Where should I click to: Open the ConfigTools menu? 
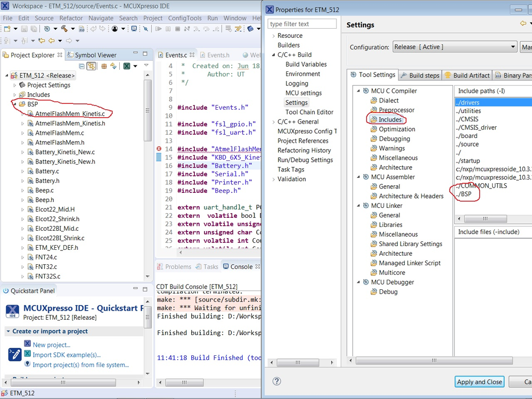185,18
